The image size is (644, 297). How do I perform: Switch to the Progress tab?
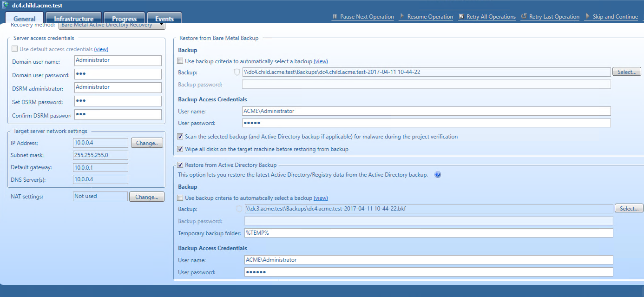point(124,19)
